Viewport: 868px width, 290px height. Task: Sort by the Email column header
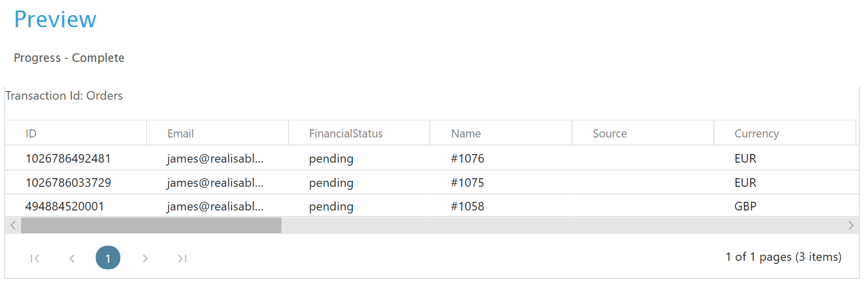tap(180, 133)
